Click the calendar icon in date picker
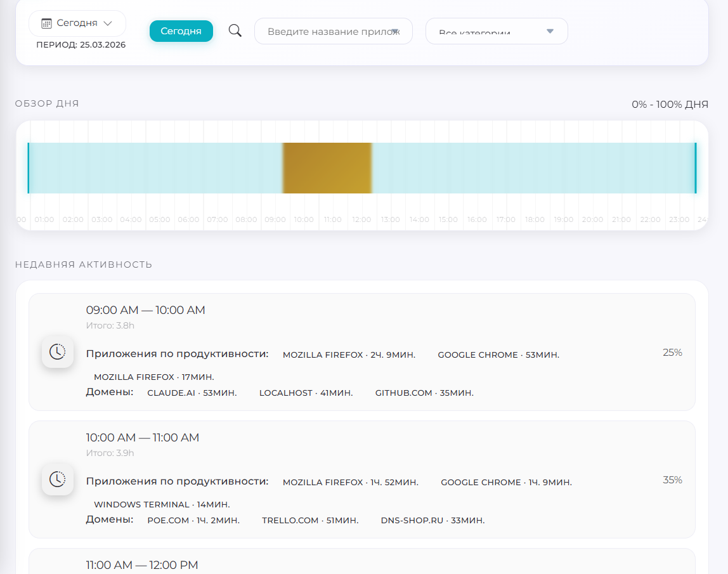Screen dimensions: 728x574 point(46,23)
